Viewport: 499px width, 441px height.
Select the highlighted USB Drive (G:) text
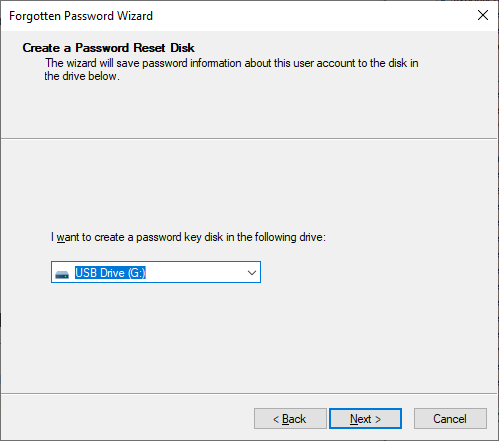click(110, 273)
